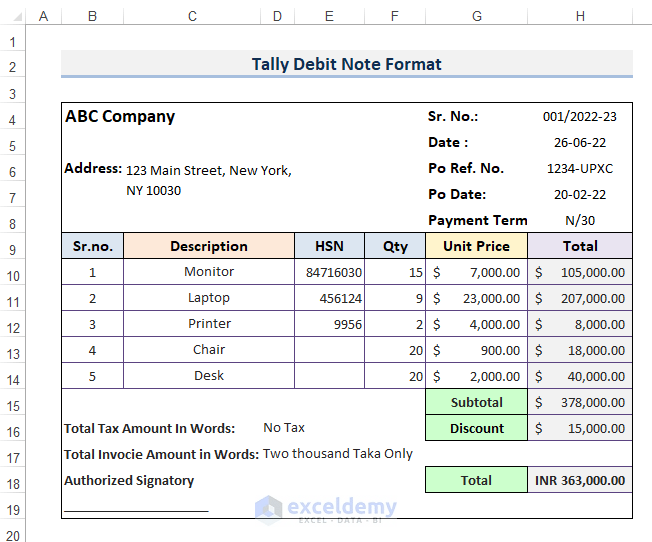Select the 'Chair' description cell
Screen dimensions: 652x542
[209, 349]
